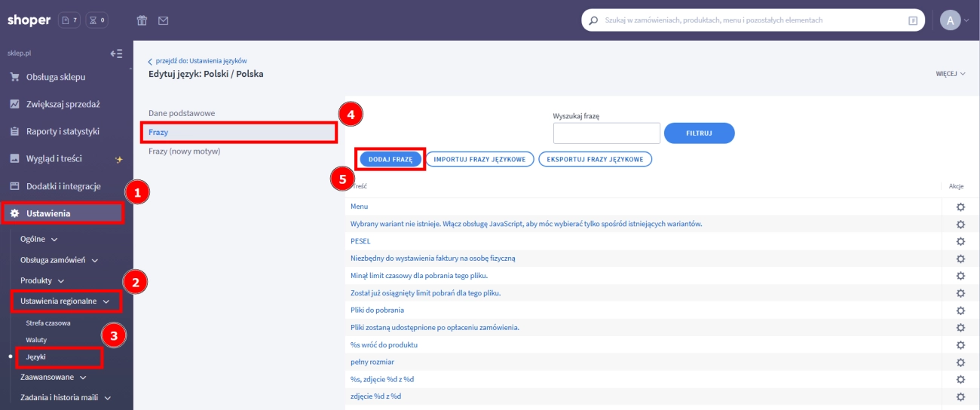Open gear actions for the Menu phrase

[960, 207]
